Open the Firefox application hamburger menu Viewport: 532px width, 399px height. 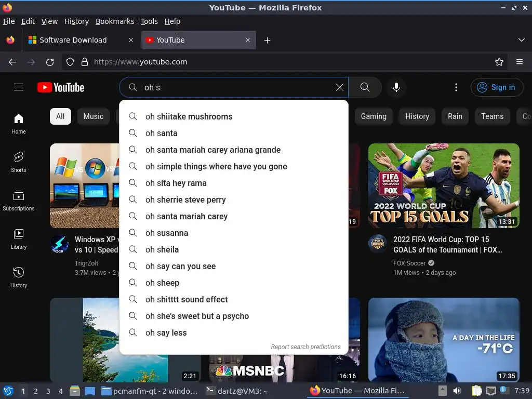pyautogui.click(x=520, y=62)
